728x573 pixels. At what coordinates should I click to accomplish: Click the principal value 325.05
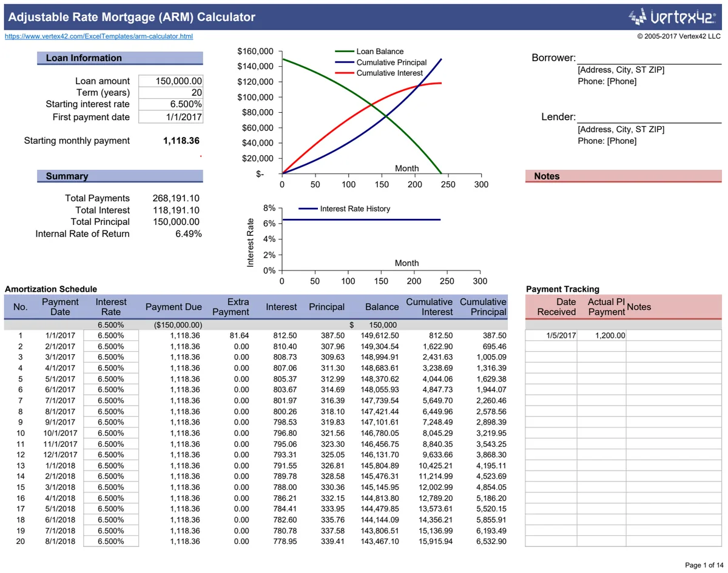click(x=332, y=455)
